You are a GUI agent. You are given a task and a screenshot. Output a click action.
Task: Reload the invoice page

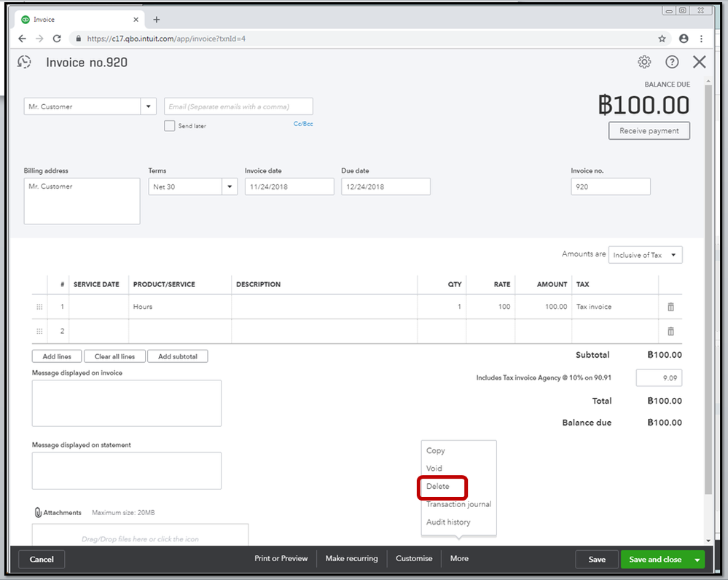(57, 39)
